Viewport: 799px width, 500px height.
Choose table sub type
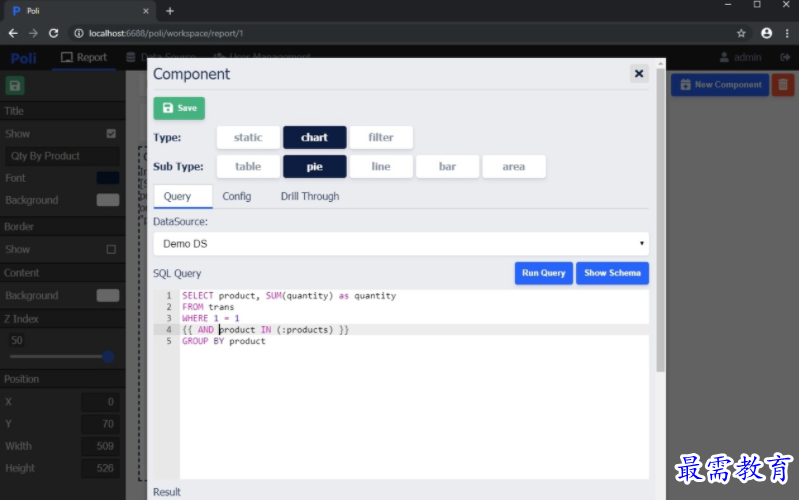tap(248, 167)
